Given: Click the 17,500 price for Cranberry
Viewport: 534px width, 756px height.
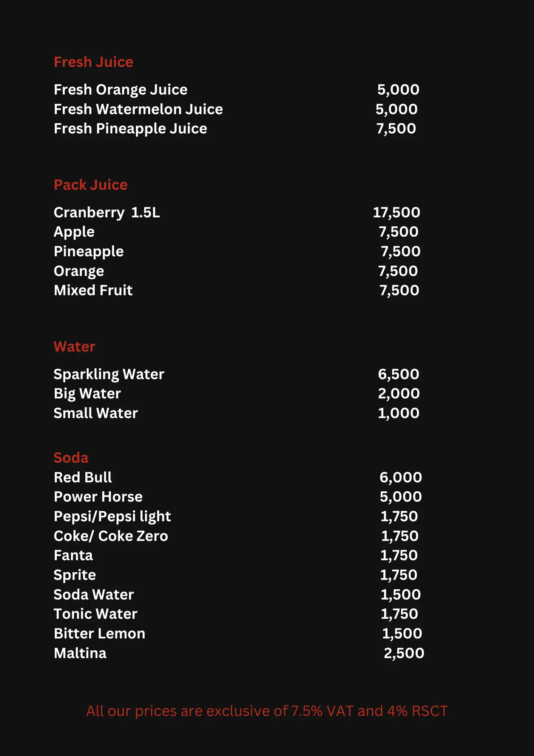Looking at the screenshot, I should pyautogui.click(x=396, y=212).
